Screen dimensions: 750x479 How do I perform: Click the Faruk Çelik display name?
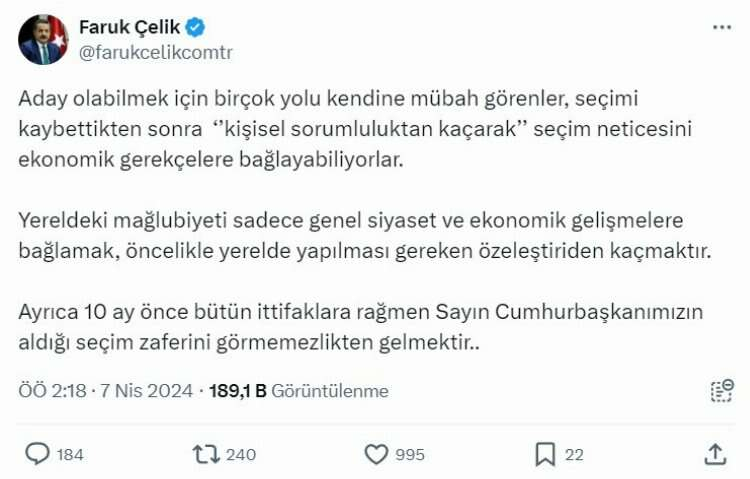pyautogui.click(x=126, y=28)
